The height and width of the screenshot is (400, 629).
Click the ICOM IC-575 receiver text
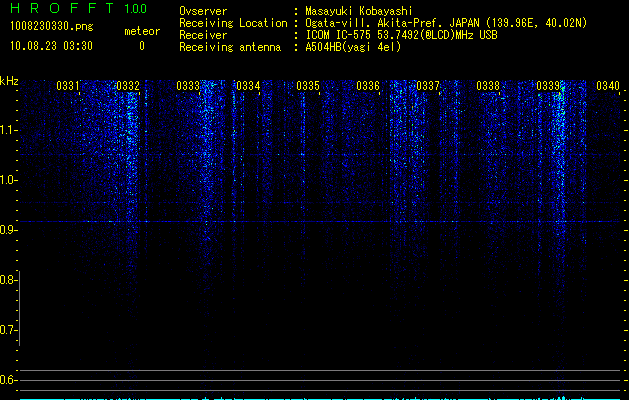(x=401, y=35)
